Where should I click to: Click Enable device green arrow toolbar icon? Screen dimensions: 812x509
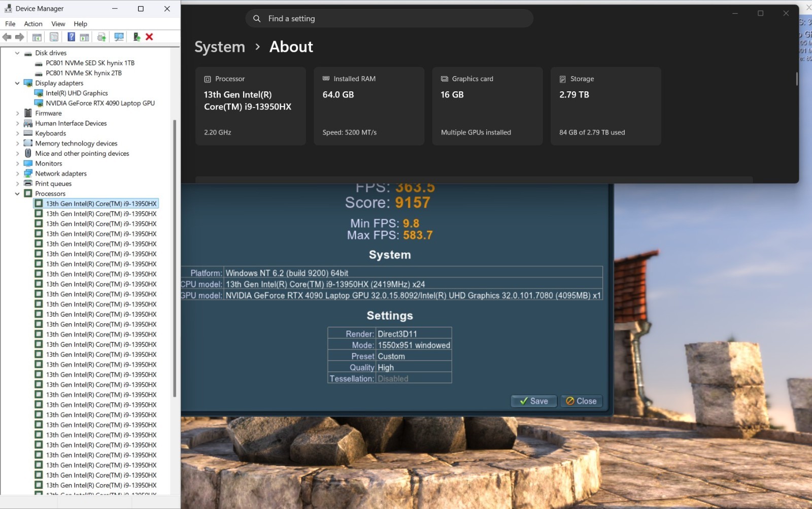pyautogui.click(x=137, y=37)
